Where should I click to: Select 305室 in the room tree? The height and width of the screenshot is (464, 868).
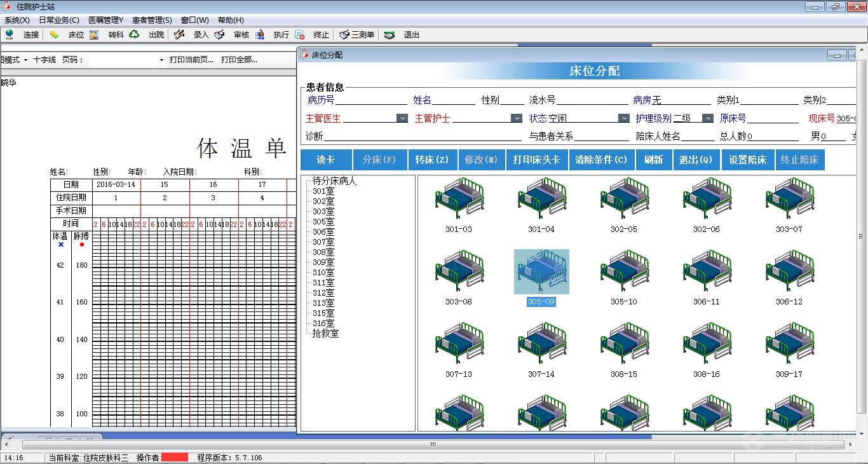pos(323,222)
